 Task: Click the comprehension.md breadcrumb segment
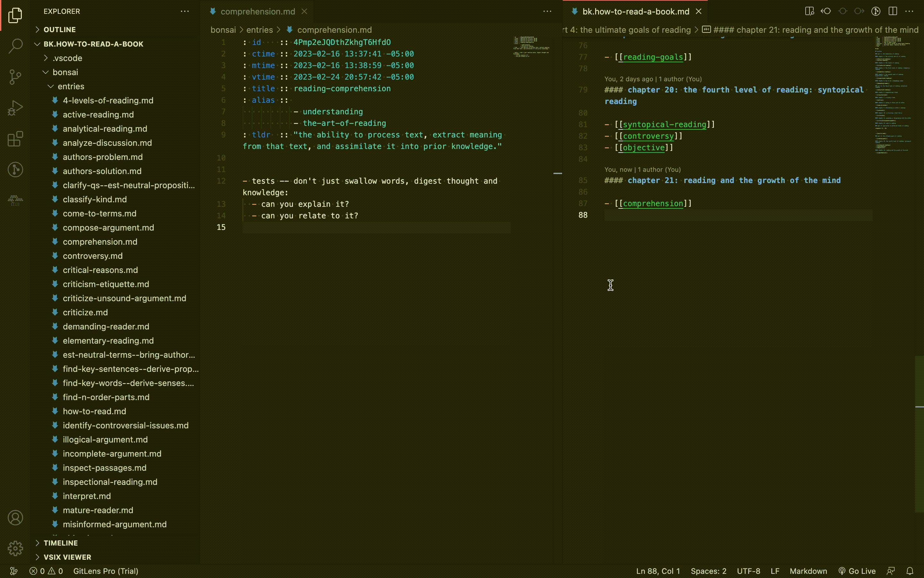pos(329,30)
